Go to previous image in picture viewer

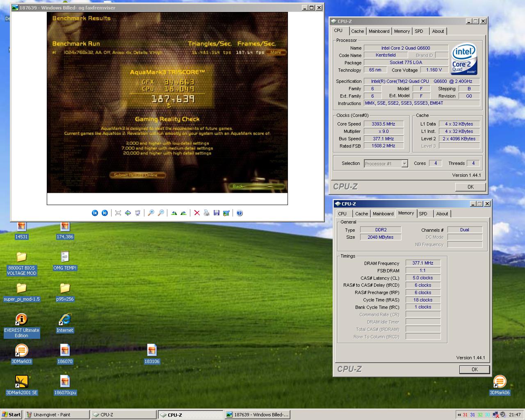(x=95, y=213)
